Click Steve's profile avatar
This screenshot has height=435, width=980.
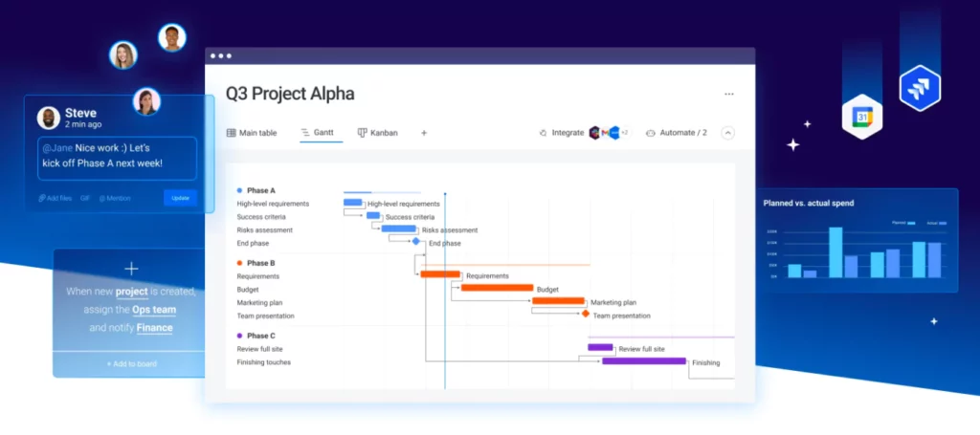click(x=48, y=118)
